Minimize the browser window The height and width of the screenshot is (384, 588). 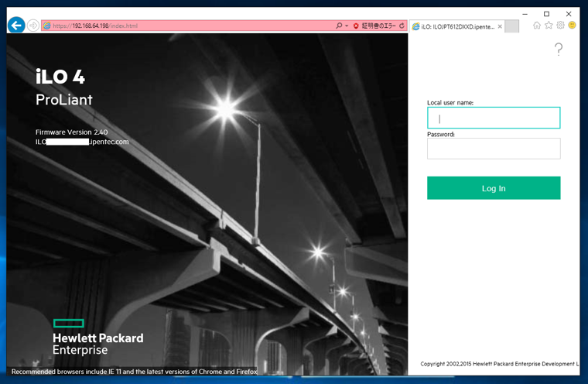pyautogui.click(x=525, y=14)
